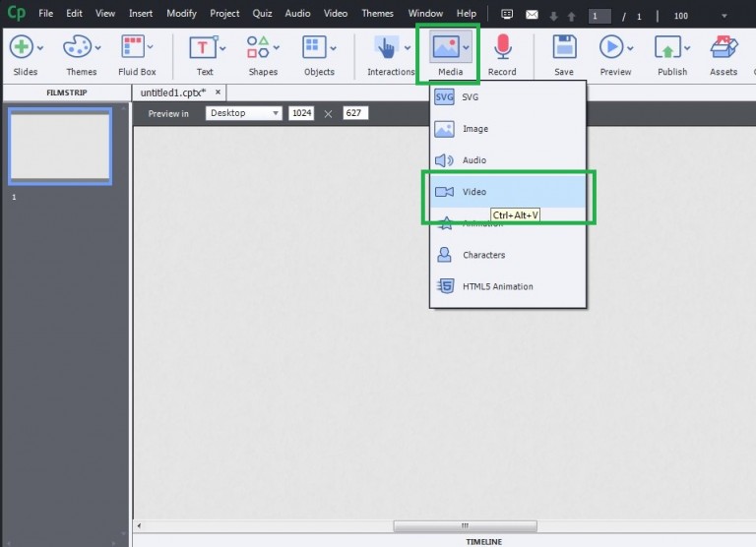
Task: Open the Assets icon
Action: point(724,47)
